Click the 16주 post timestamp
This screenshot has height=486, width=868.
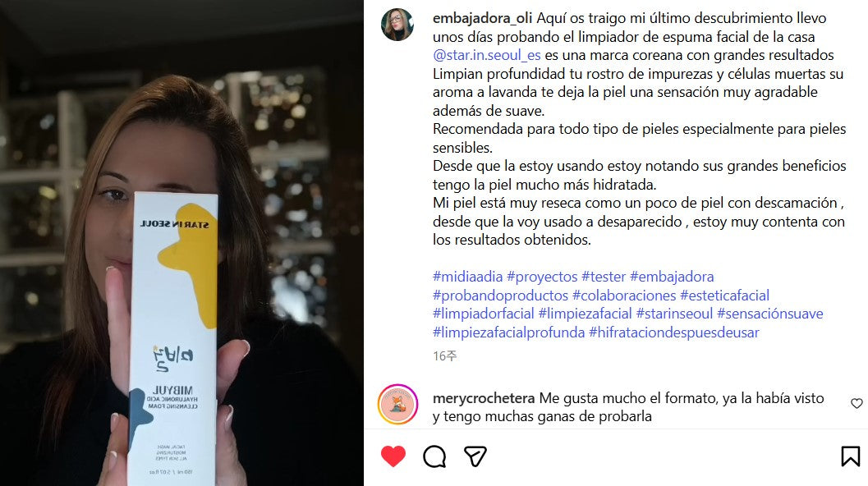click(444, 356)
